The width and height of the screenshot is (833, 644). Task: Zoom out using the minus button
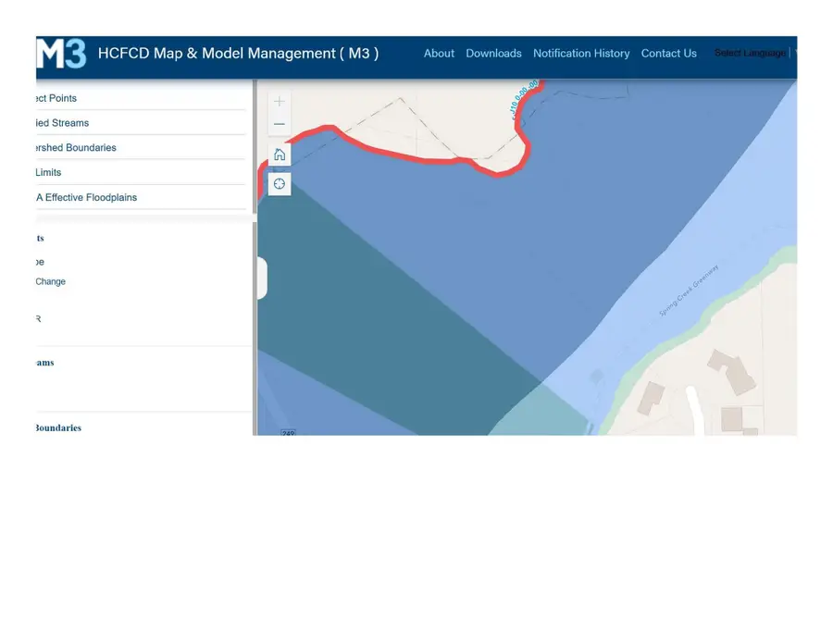pos(280,124)
